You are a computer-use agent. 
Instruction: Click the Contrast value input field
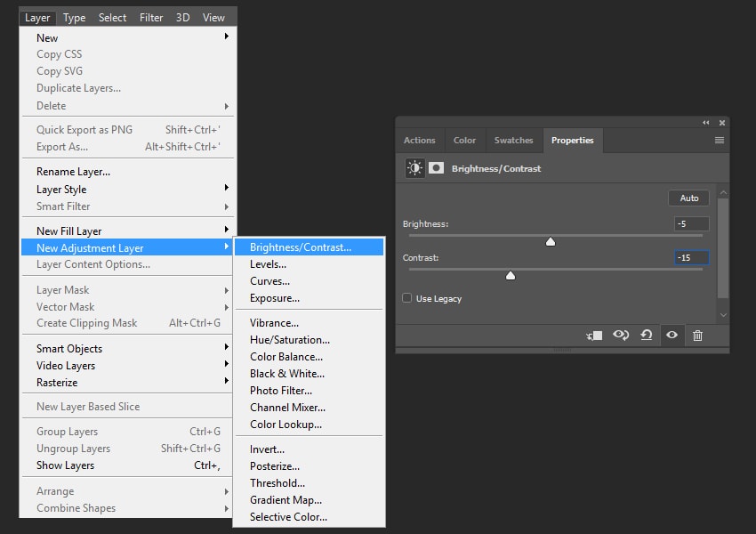(x=691, y=258)
